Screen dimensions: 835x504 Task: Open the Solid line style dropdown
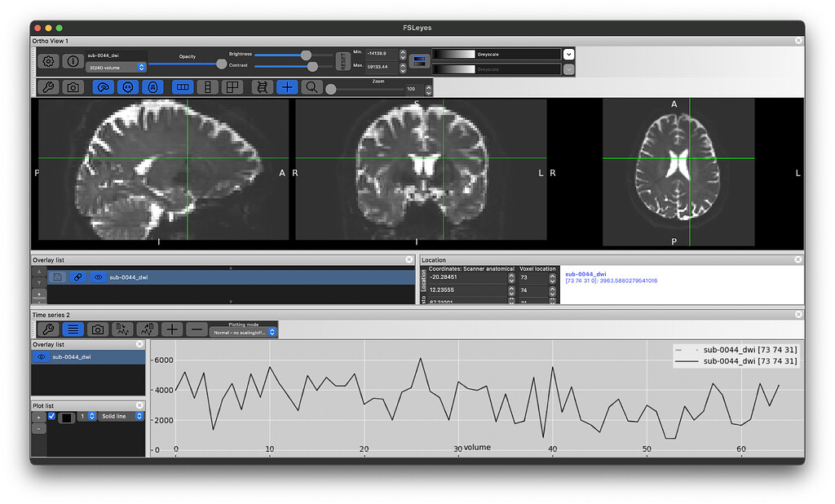tap(121, 416)
